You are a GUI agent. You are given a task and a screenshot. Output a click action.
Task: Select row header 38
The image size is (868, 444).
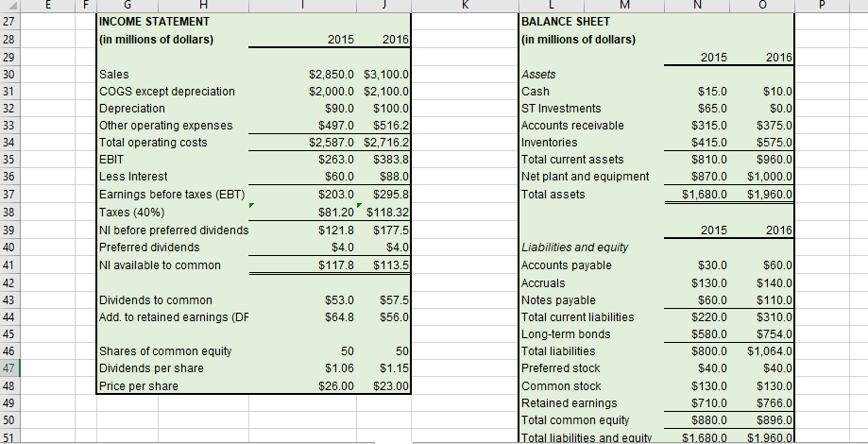10,212
